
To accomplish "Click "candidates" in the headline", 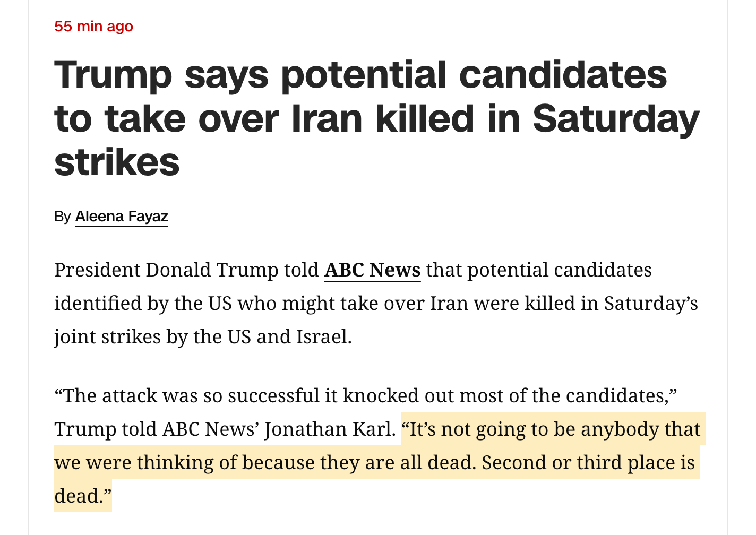I will (563, 75).
